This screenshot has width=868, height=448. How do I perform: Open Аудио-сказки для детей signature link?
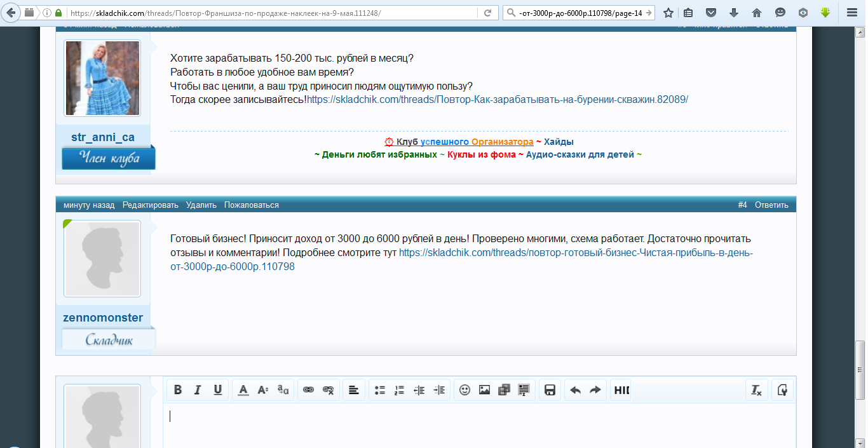pos(580,154)
